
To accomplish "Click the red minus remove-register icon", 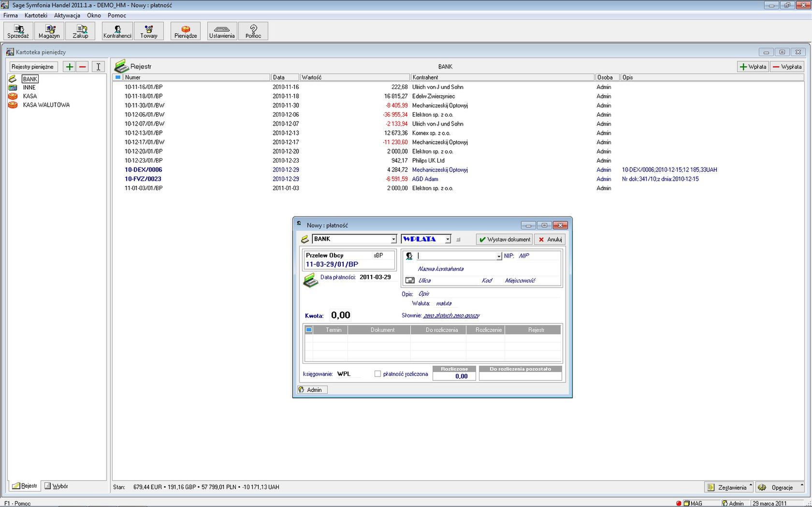I will click(x=83, y=67).
